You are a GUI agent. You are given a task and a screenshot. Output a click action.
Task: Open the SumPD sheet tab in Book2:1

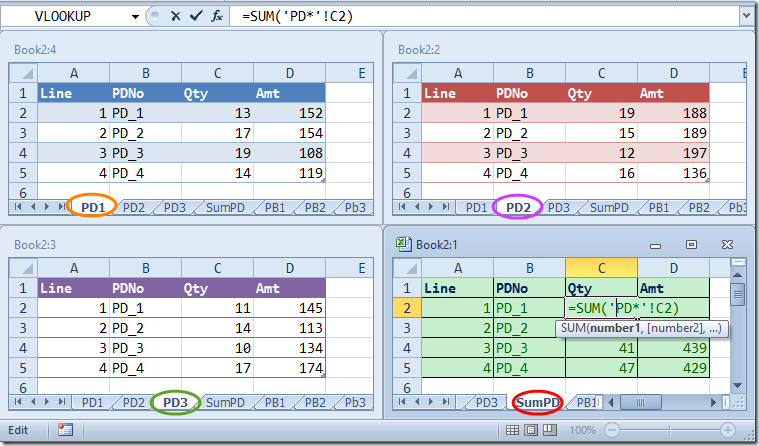click(x=537, y=402)
